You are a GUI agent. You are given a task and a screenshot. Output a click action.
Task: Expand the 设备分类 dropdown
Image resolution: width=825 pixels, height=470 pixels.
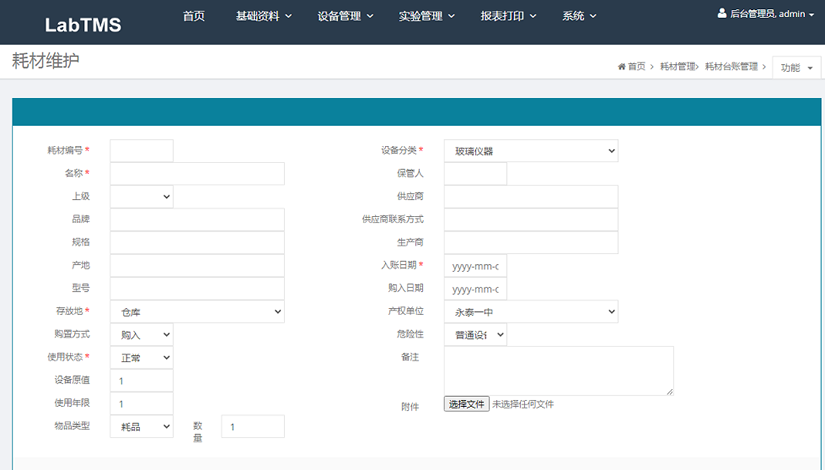tap(530, 151)
